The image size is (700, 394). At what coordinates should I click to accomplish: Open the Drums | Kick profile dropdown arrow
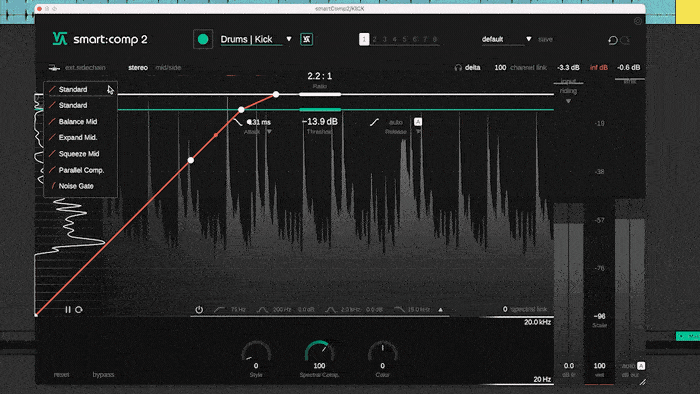(x=289, y=39)
